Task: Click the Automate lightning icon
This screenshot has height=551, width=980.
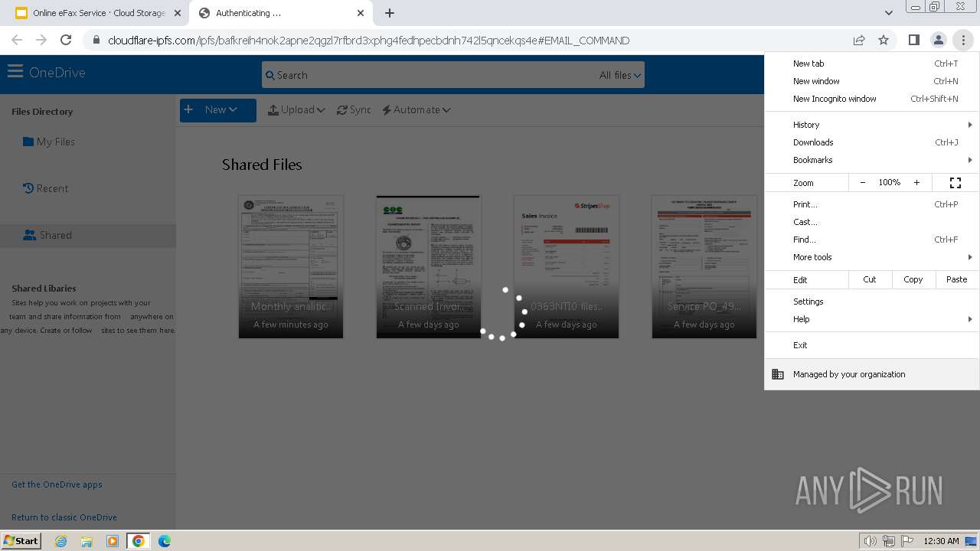Action: coord(387,110)
